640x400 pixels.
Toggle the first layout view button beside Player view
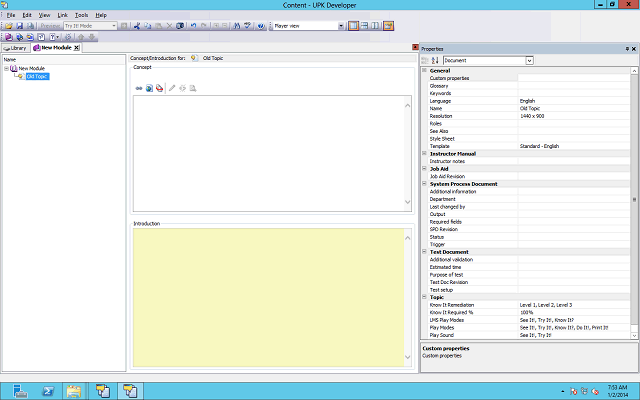pos(354,25)
